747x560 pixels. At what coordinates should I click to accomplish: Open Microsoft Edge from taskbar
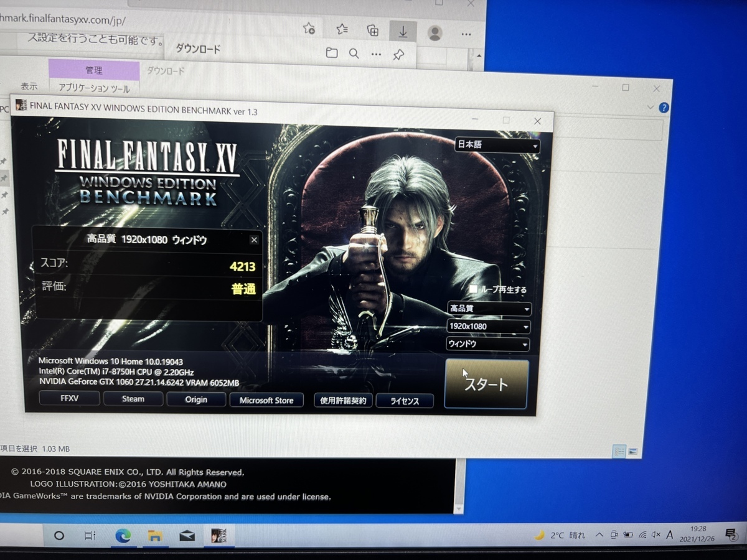[x=123, y=536]
